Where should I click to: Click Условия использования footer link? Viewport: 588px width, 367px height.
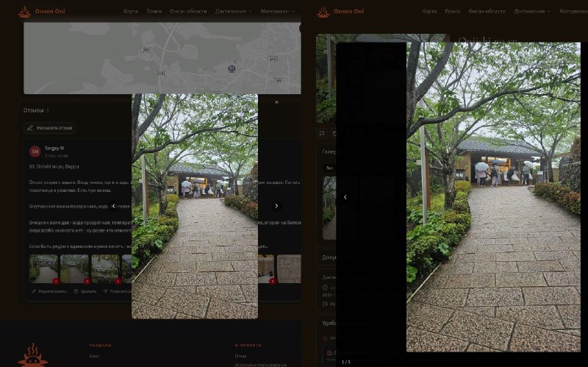point(260,364)
